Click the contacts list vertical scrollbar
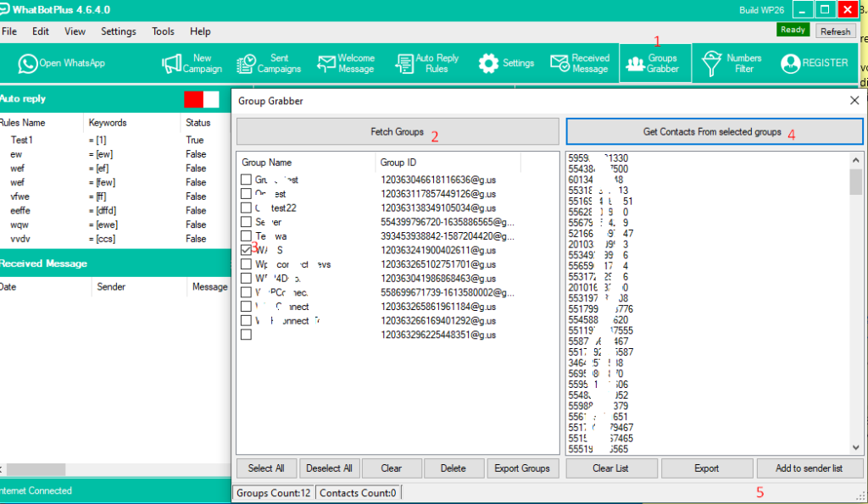868x504 pixels. click(856, 181)
